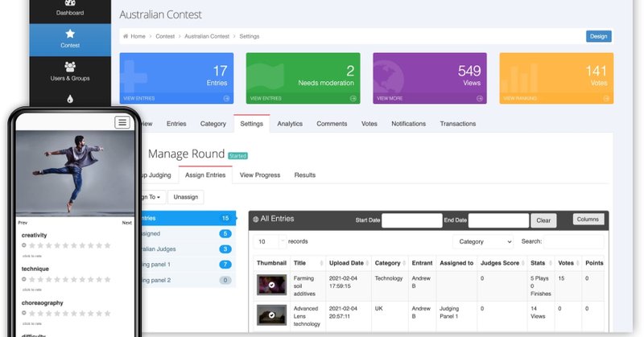Image resolution: width=644 pixels, height=337 pixels.
Task: Click arrow icon on Views card
Action: click(479, 98)
